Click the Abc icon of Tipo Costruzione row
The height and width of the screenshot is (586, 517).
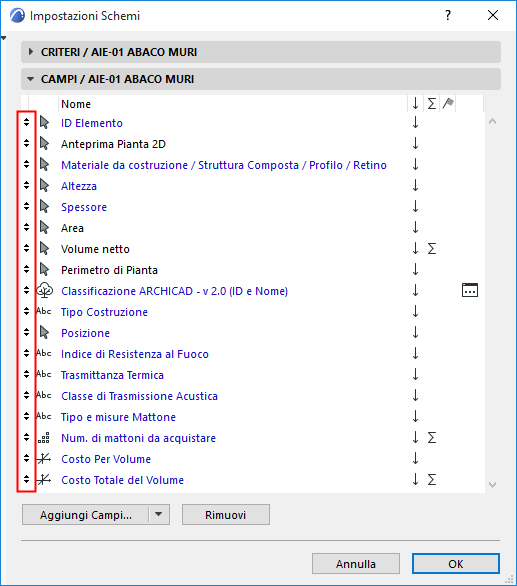(44, 311)
